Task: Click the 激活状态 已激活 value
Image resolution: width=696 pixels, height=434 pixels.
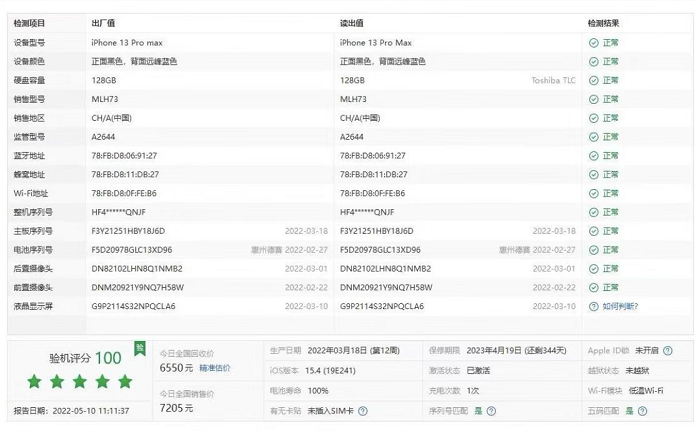Action: (478, 371)
